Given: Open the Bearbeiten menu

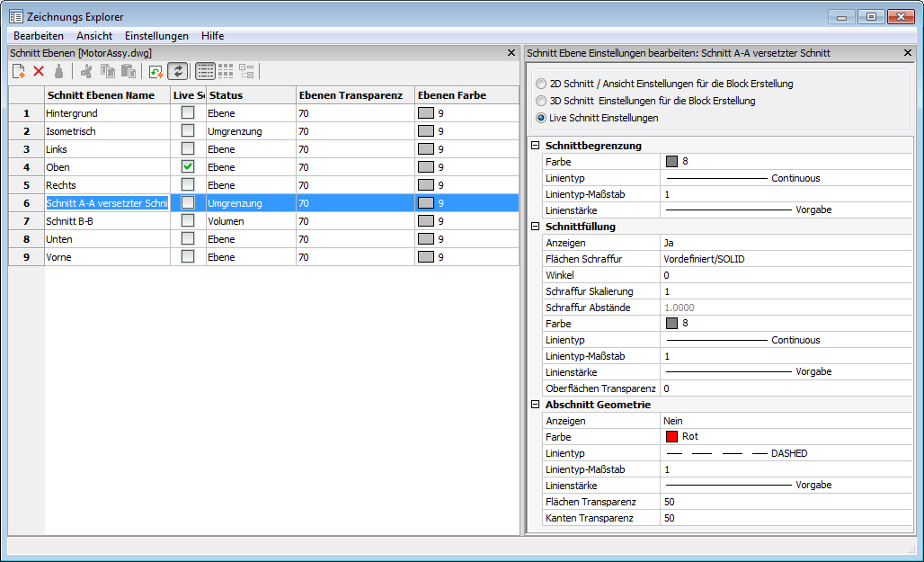Looking at the screenshot, I should point(39,36).
